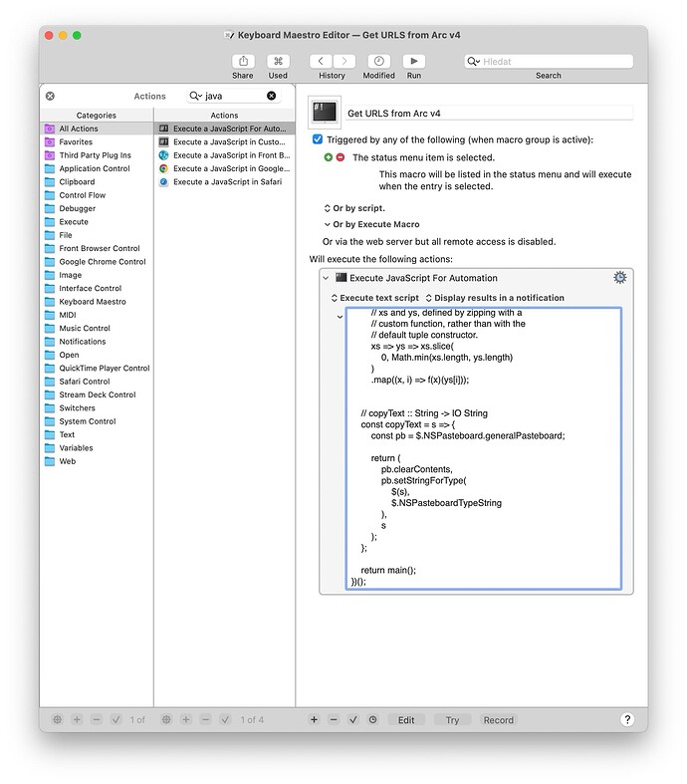This screenshot has width=687, height=784.
Task: Select the Clipboard category
Action: (77, 182)
